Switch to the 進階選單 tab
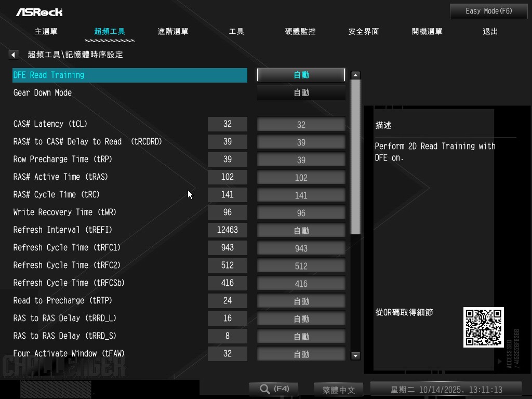This screenshot has height=399, width=532. [173, 32]
